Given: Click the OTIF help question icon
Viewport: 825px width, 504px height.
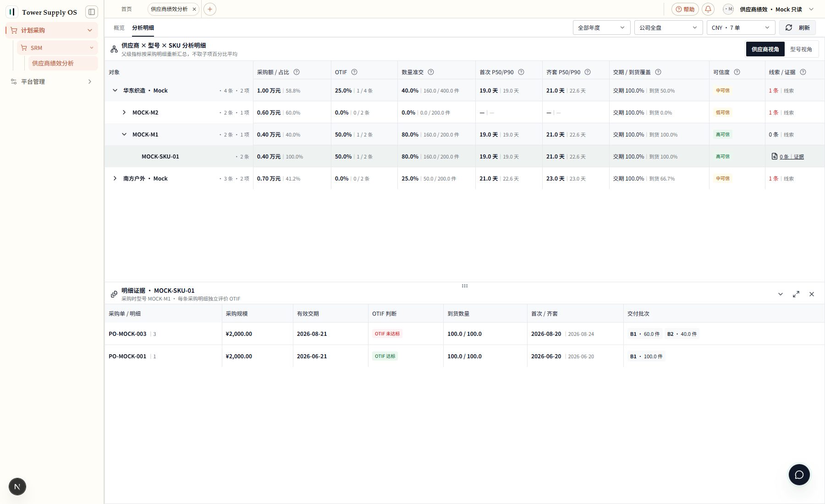Looking at the screenshot, I should pos(354,72).
